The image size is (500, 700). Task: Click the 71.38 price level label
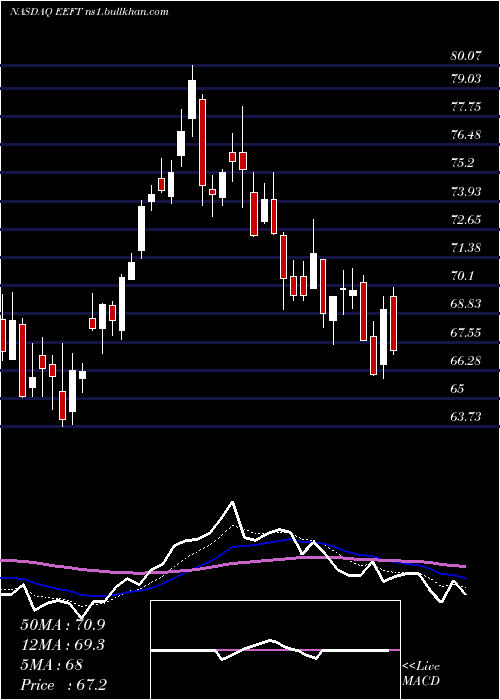466,248
